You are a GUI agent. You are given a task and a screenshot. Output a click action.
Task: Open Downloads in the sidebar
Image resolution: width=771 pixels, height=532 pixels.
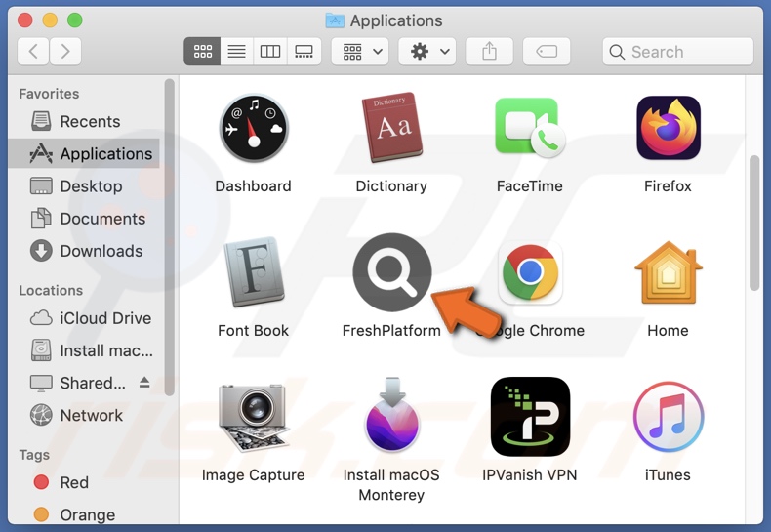[x=84, y=251]
